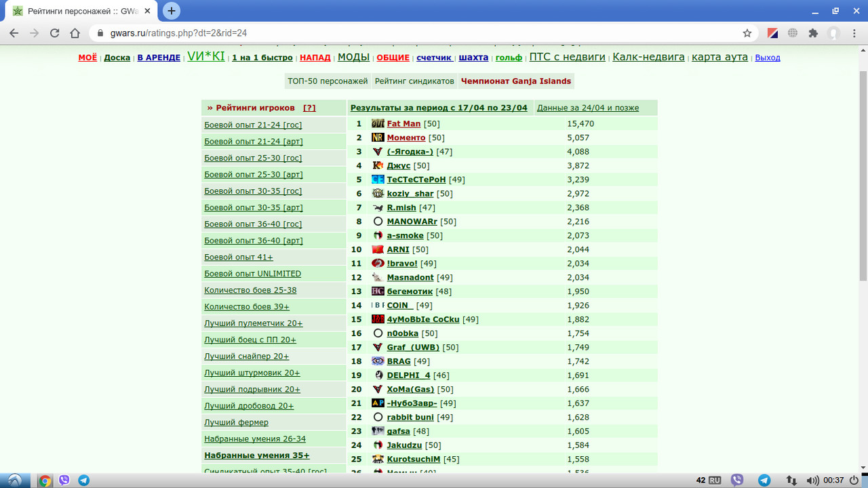Open player profile XoMa(Gas)
Viewport: 868px width, 488px height.
411,389
